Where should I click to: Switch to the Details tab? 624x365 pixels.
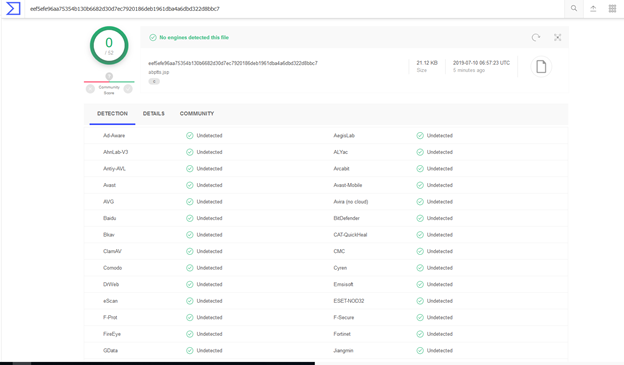(x=154, y=113)
